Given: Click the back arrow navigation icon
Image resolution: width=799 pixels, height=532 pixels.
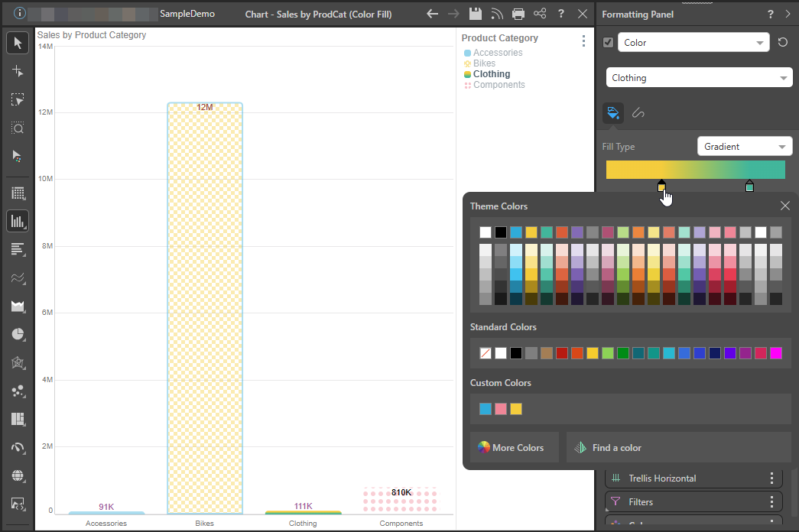Looking at the screenshot, I should coord(433,14).
